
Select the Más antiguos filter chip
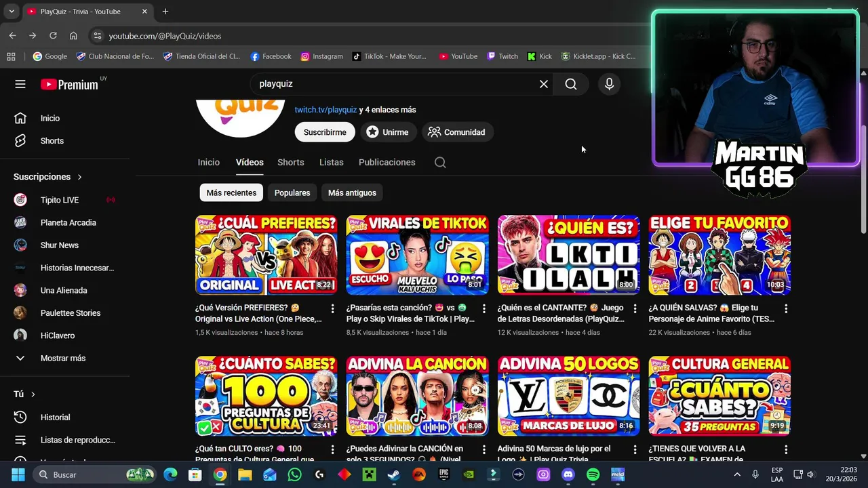(352, 192)
